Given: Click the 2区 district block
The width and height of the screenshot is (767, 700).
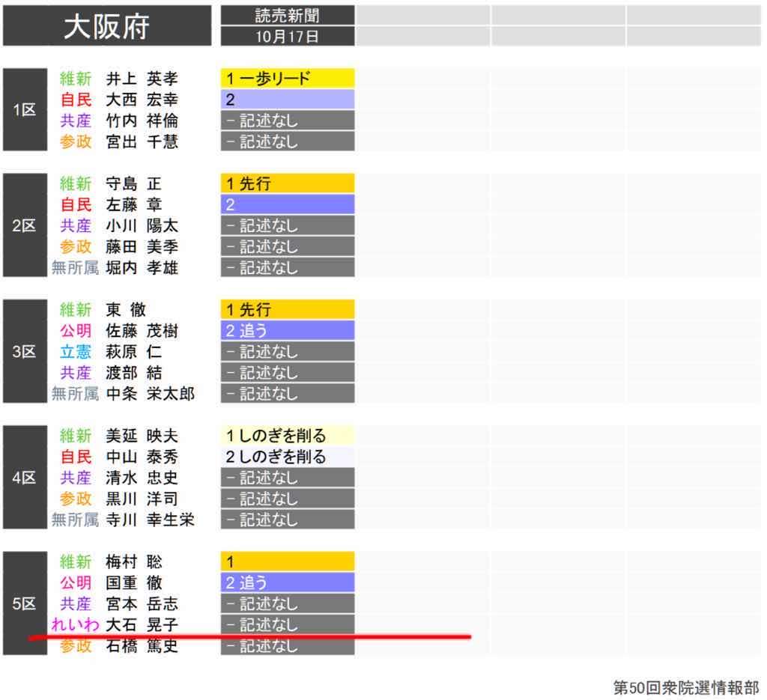Looking at the screenshot, I should pos(24,225).
